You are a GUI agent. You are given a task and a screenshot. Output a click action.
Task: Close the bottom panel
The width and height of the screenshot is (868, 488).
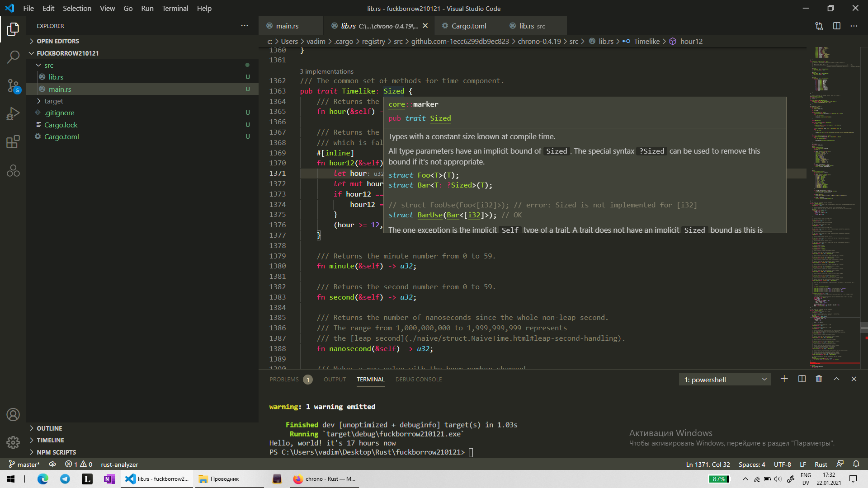854,379
